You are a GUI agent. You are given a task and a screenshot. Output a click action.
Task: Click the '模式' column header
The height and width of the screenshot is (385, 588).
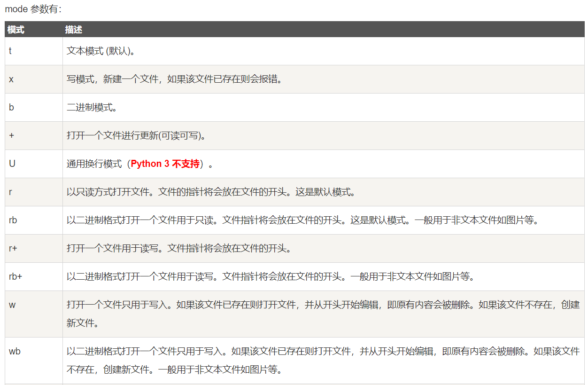16,30
